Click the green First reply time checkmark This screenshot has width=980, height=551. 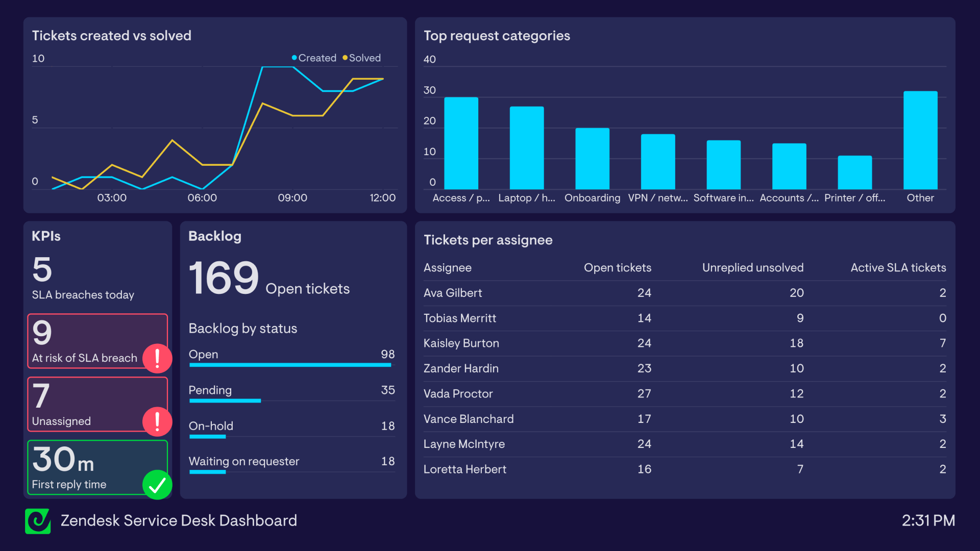coord(157,485)
